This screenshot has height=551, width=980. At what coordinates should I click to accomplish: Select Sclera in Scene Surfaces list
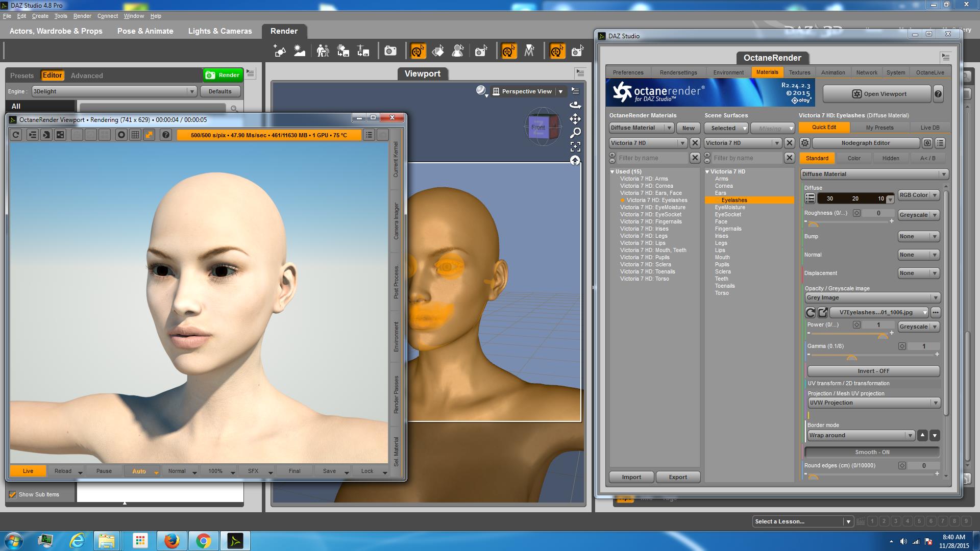point(723,271)
